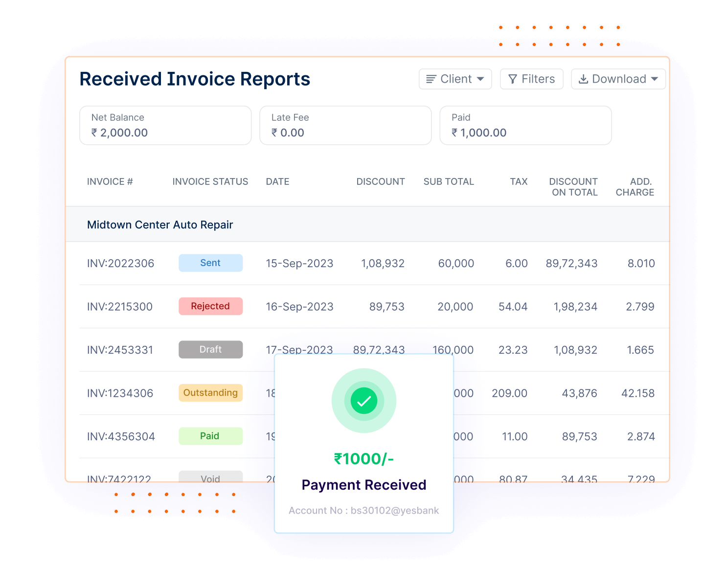This screenshot has width=727, height=588.
Task: Click the Sent status badge
Action: coord(210,263)
